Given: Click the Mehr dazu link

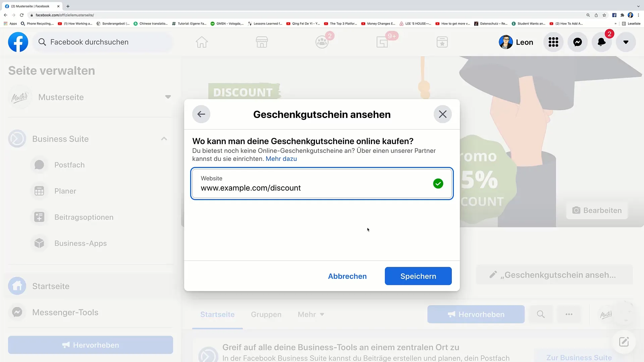Looking at the screenshot, I should (x=281, y=159).
